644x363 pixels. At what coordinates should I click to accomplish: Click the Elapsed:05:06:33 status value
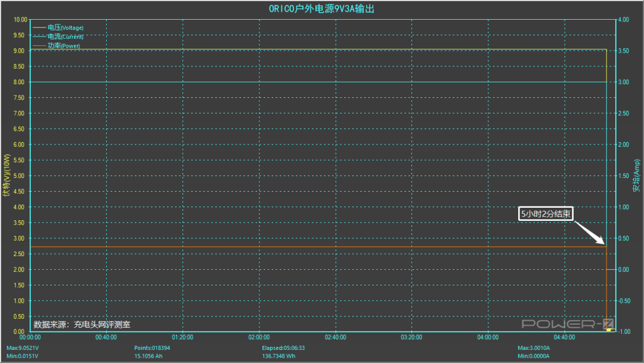point(283,348)
